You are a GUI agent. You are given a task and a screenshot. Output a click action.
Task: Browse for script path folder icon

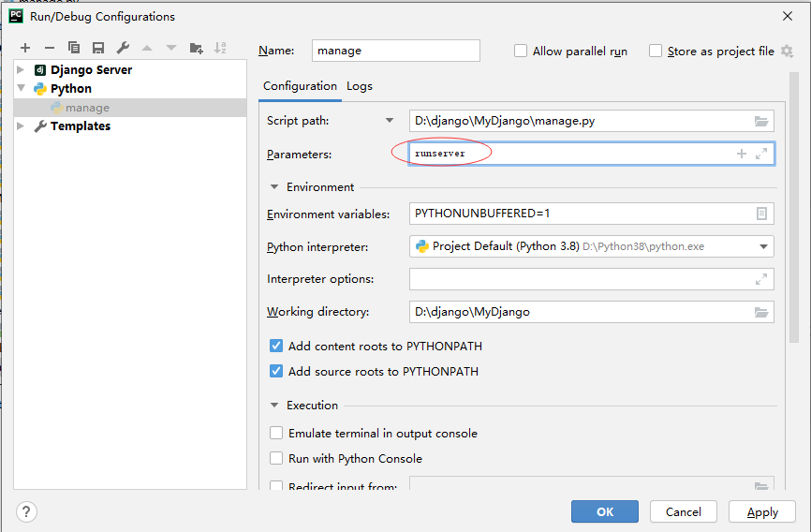(x=760, y=121)
